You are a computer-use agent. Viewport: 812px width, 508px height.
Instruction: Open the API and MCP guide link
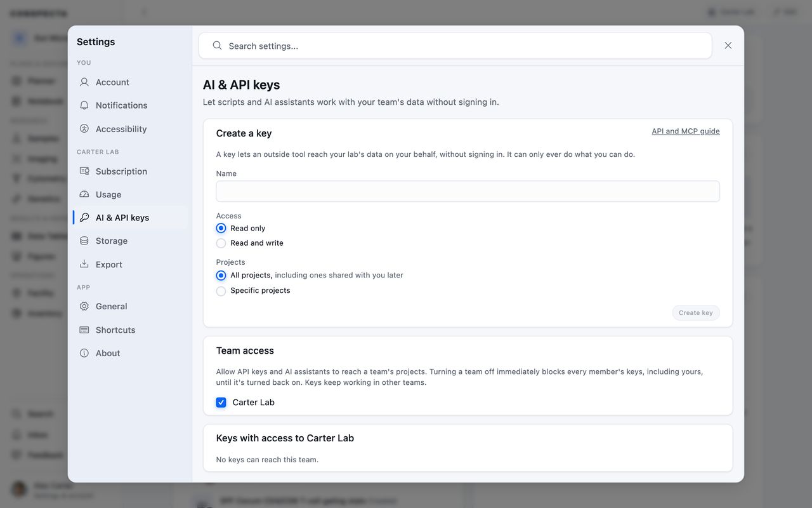[686, 131]
